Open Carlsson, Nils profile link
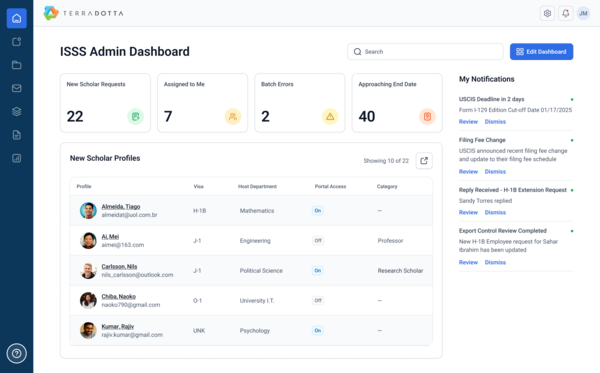The image size is (600, 373). pyautogui.click(x=119, y=266)
